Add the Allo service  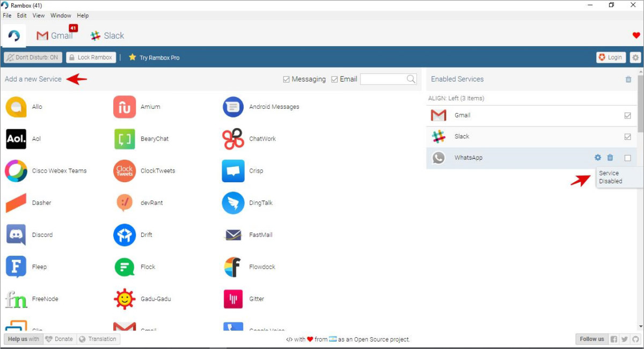[24, 107]
